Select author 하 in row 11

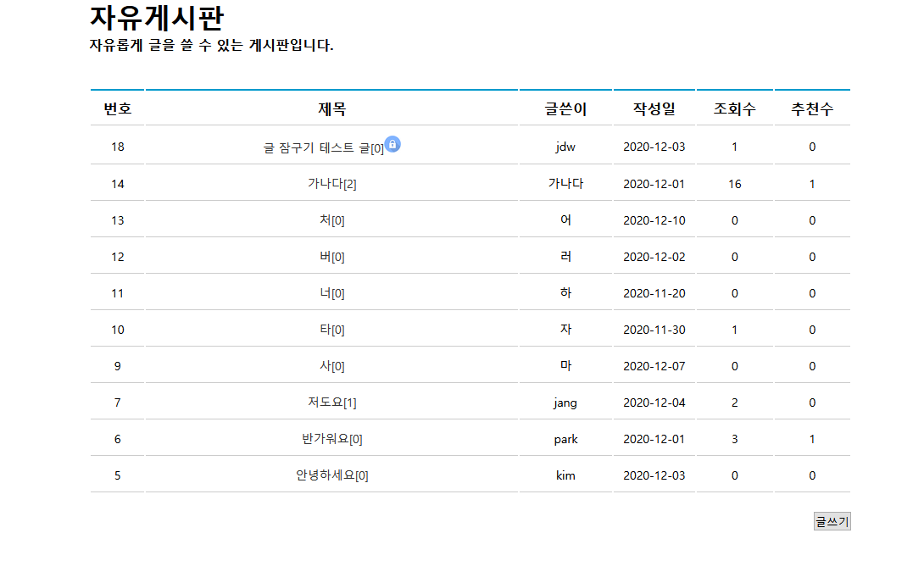(x=565, y=292)
